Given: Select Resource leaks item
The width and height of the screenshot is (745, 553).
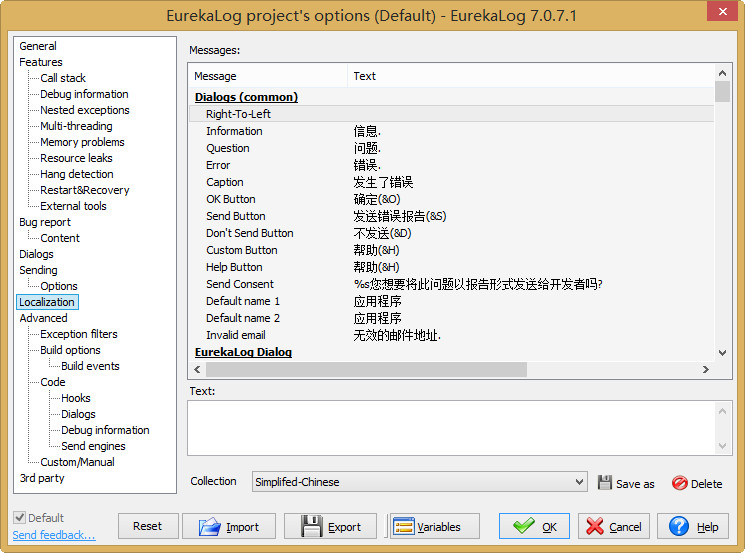Looking at the screenshot, I should 76,158.
